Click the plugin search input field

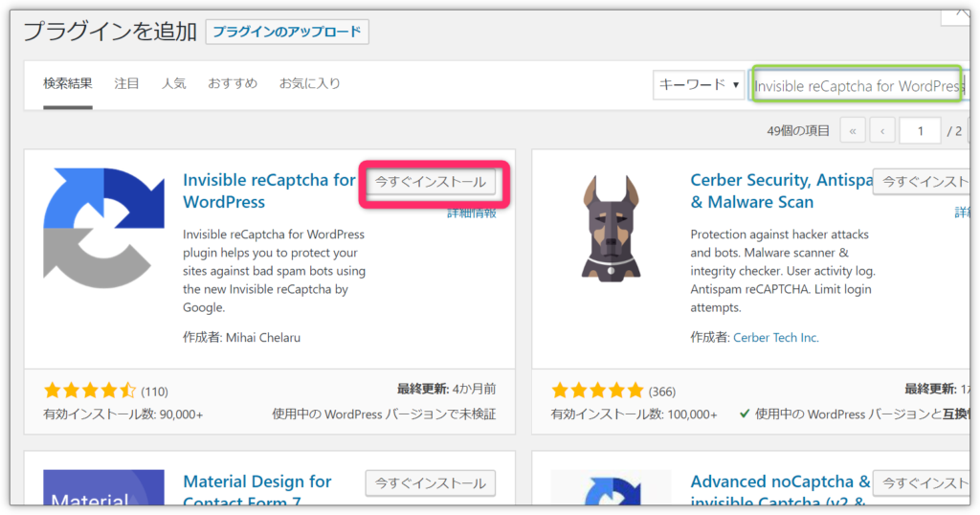pyautogui.click(x=857, y=86)
